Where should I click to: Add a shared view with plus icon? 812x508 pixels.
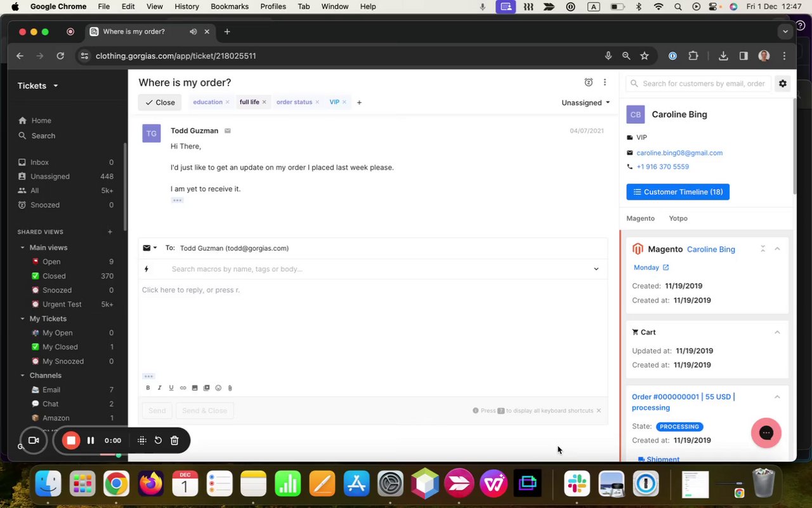110,232
